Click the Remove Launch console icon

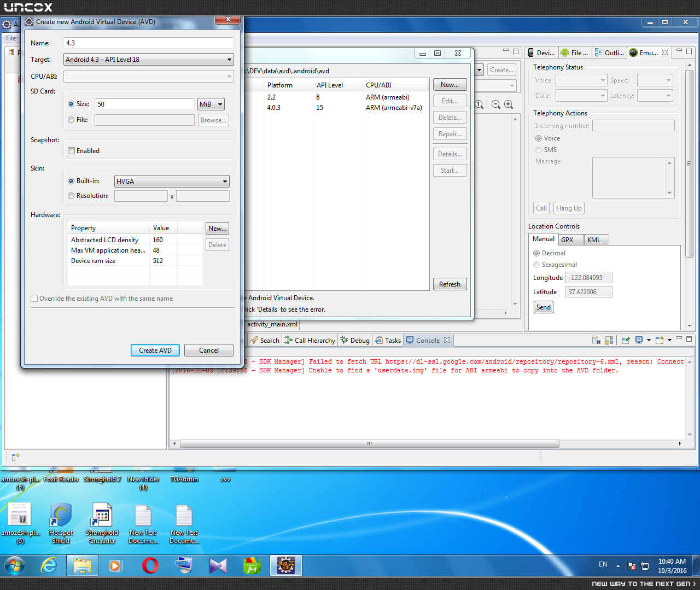597,340
